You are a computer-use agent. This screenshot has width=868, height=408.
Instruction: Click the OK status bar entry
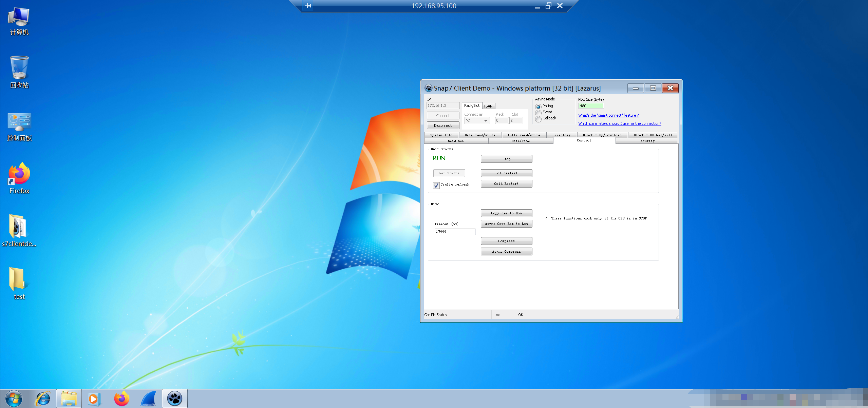tap(521, 315)
